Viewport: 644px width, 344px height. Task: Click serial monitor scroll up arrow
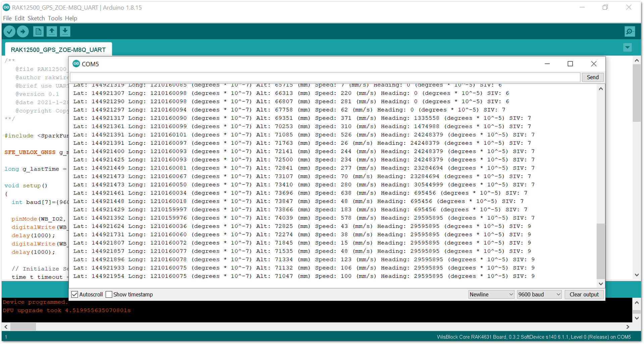pyautogui.click(x=601, y=89)
